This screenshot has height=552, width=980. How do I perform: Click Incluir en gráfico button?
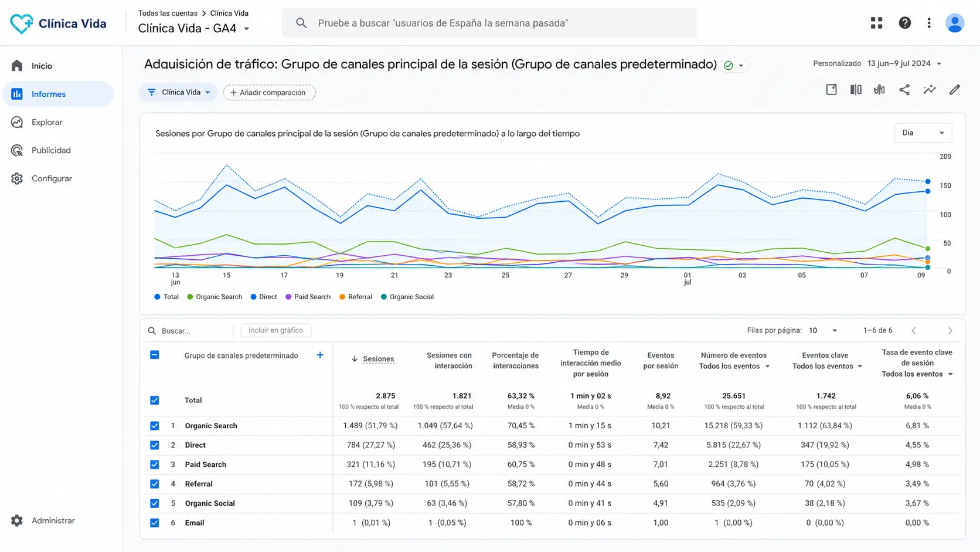[x=276, y=330]
